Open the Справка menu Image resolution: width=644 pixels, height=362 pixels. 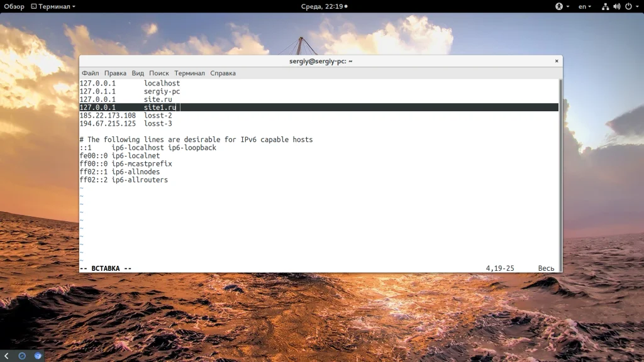click(223, 73)
